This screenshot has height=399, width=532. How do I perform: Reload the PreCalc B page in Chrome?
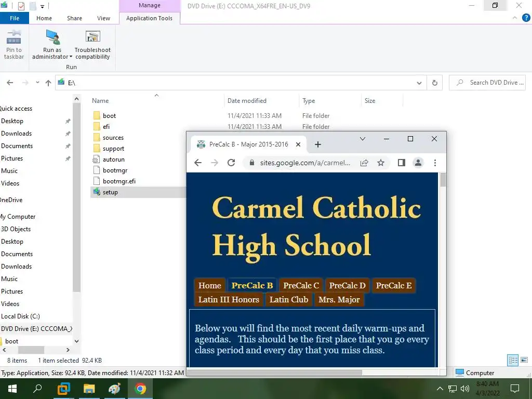click(x=231, y=163)
